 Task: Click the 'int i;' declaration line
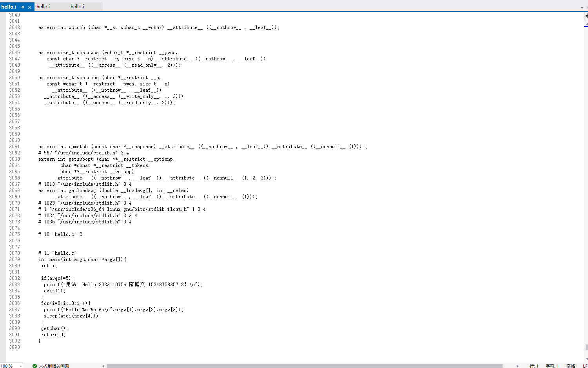click(49, 266)
